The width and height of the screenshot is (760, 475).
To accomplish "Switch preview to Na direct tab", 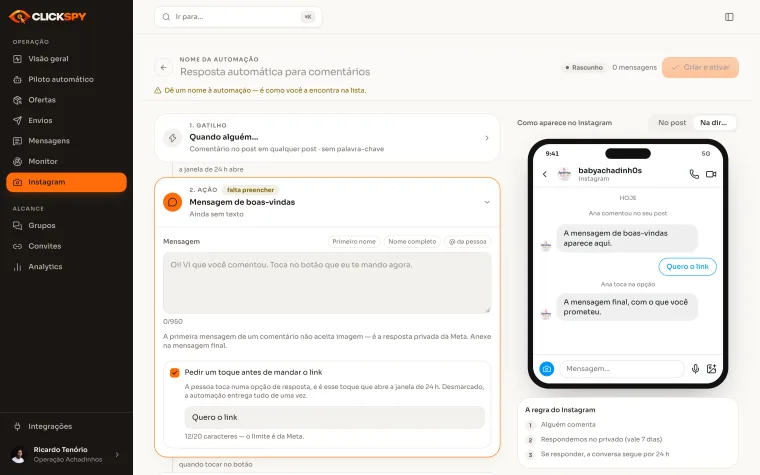I will [x=714, y=123].
